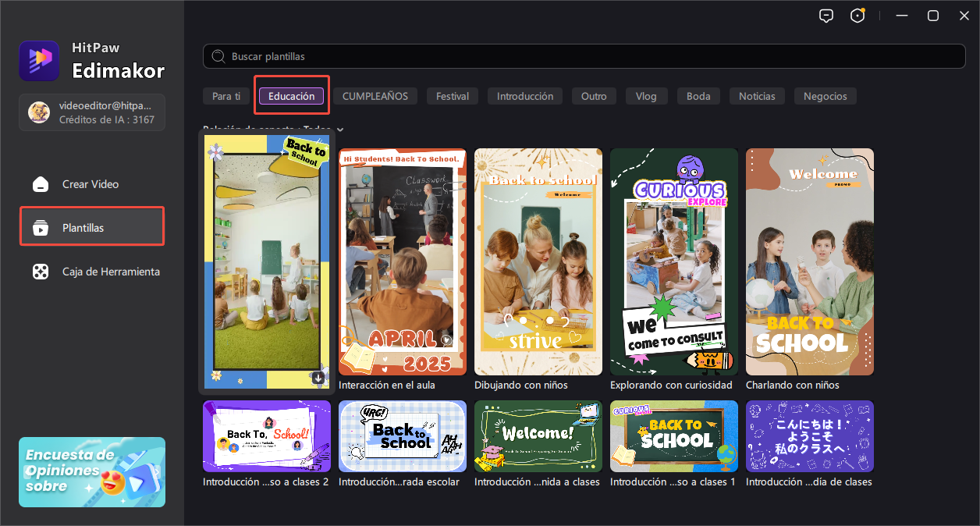Screen dimensions: 980x526
Task: Switch to the Educación category
Action: click(291, 95)
